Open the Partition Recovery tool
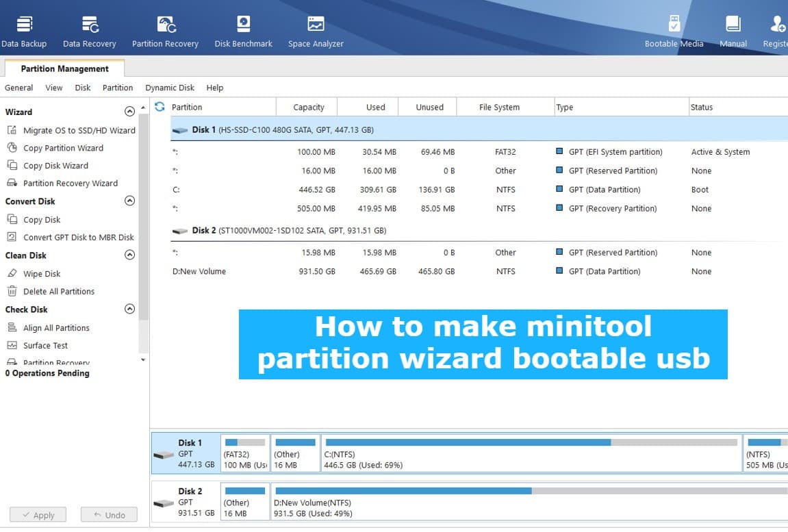 pos(165,27)
